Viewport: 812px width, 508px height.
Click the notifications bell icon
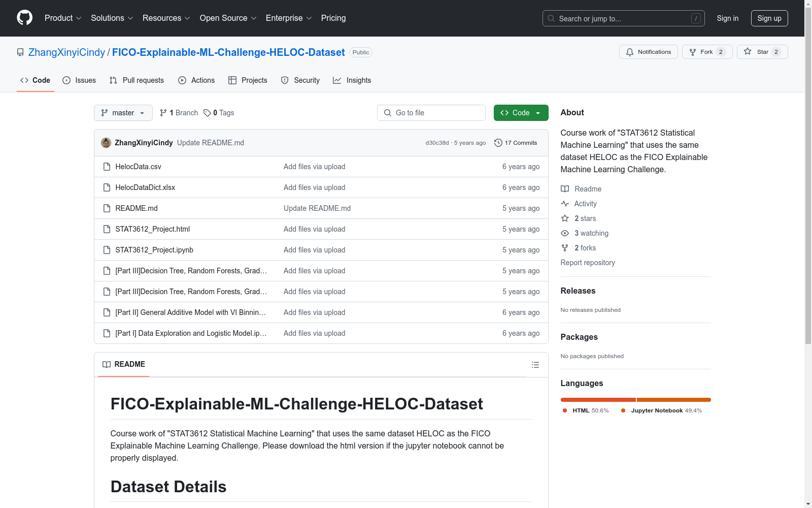tap(630, 52)
